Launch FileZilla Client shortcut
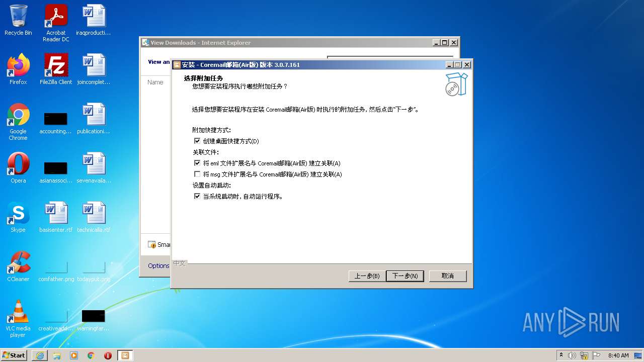The image size is (644, 362). pyautogui.click(x=56, y=69)
